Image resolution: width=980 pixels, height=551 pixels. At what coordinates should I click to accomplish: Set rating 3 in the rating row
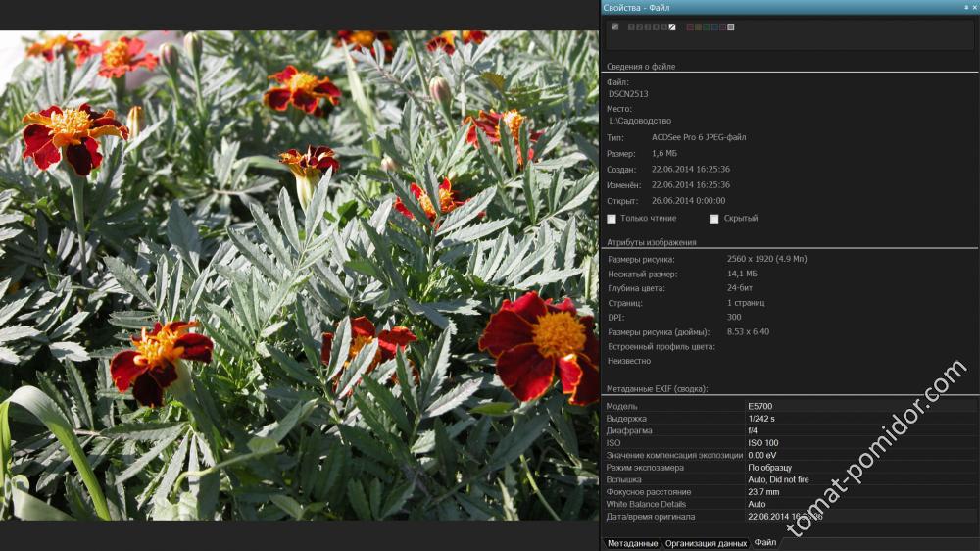[x=648, y=26]
